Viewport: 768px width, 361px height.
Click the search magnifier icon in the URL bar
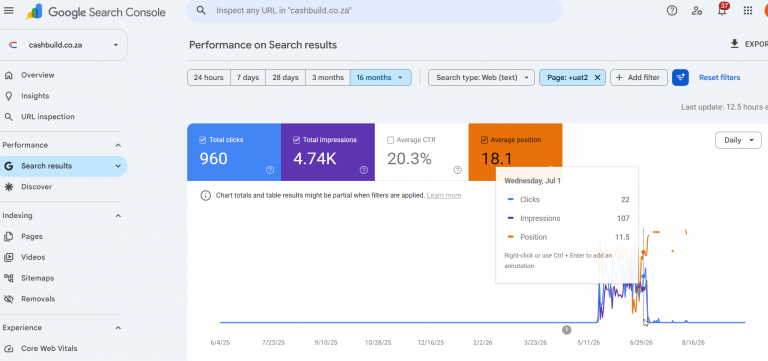point(201,10)
